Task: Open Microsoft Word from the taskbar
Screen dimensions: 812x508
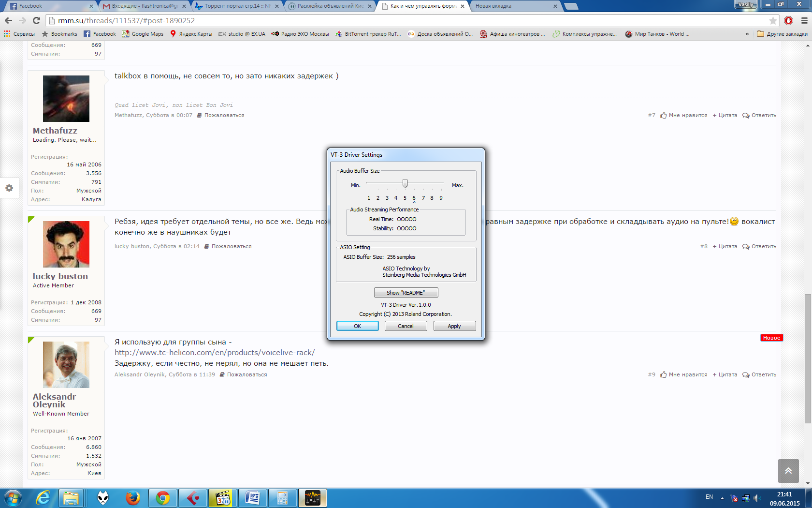Action: tap(253, 498)
